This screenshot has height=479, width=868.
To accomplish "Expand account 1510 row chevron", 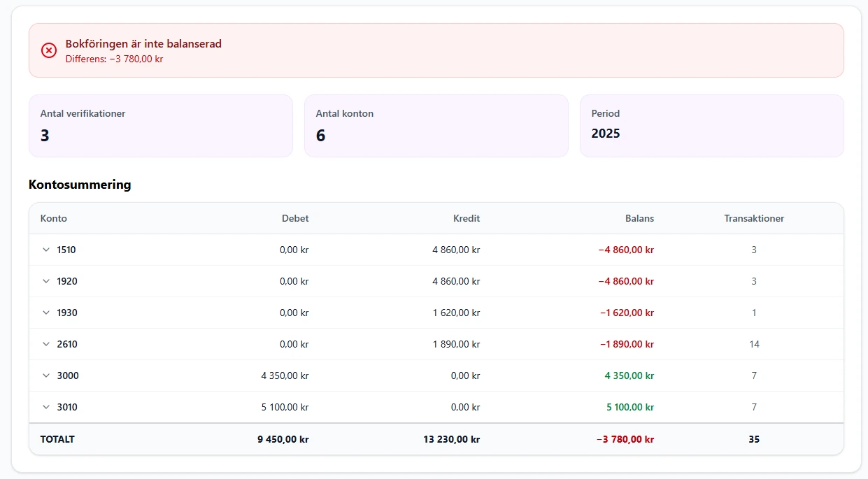I will point(46,250).
